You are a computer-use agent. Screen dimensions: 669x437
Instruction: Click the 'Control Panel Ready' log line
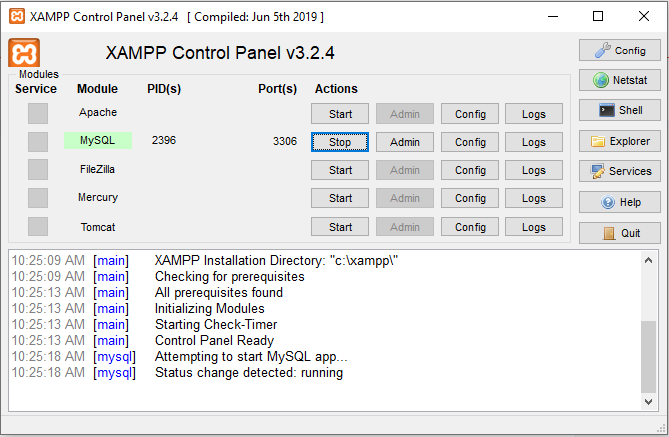(x=214, y=341)
